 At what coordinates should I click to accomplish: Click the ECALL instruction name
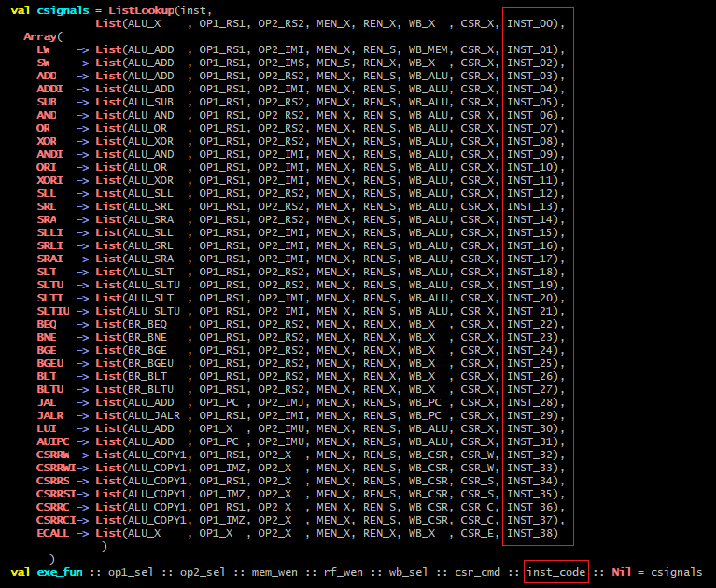point(53,533)
